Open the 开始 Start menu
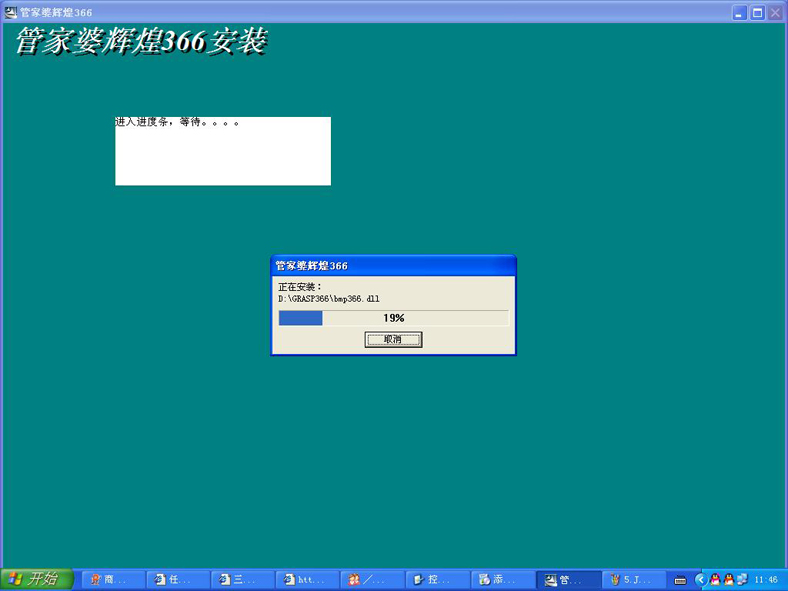Screen dimensions: 788x591 click(37, 579)
